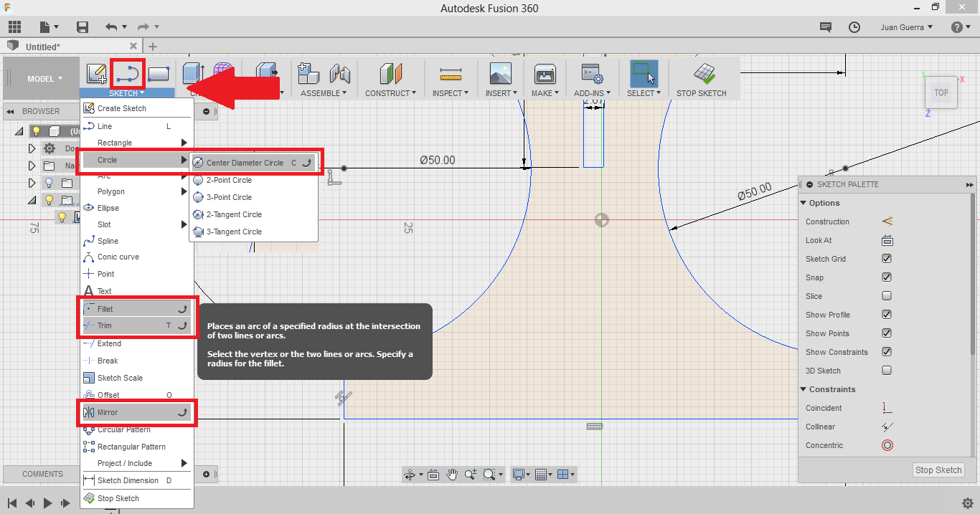
Task: Select Mirror in the Sketch menu
Action: 136,412
